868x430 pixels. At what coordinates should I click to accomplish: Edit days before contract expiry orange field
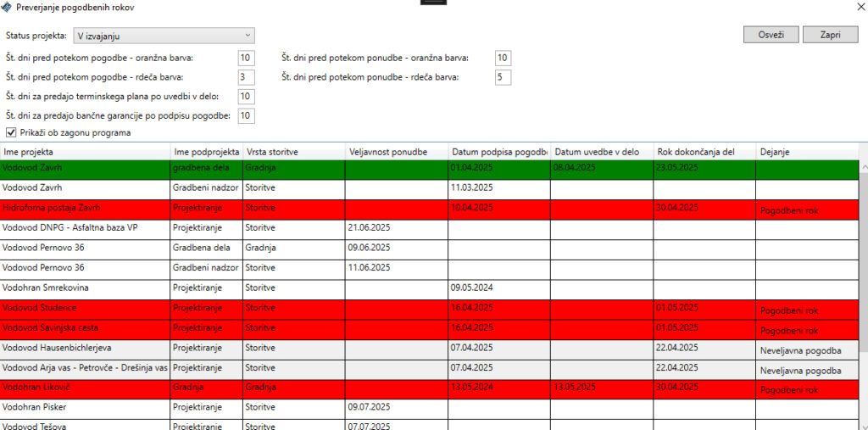click(246, 58)
